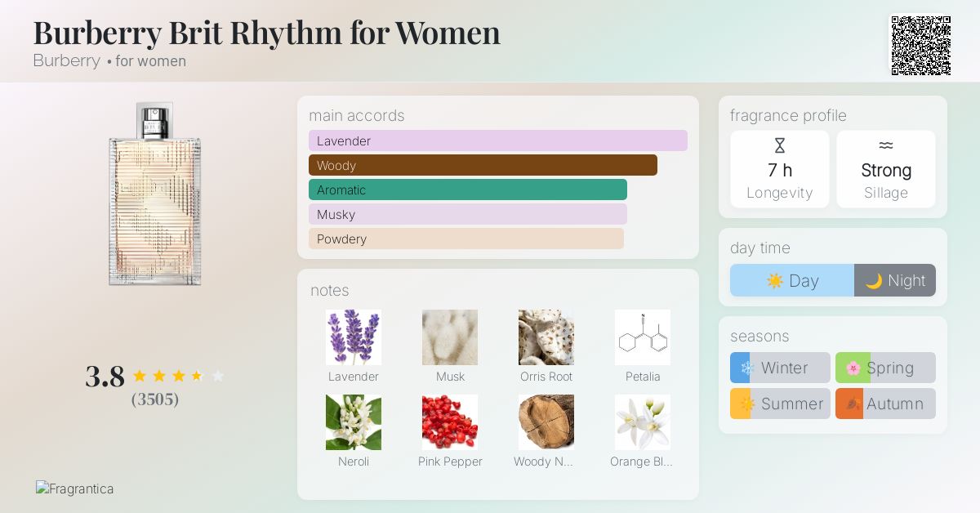Screen dimensions: 980x513
Task: Toggle the Winter season tile
Action: pyautogui.click(x=780, y=368)
